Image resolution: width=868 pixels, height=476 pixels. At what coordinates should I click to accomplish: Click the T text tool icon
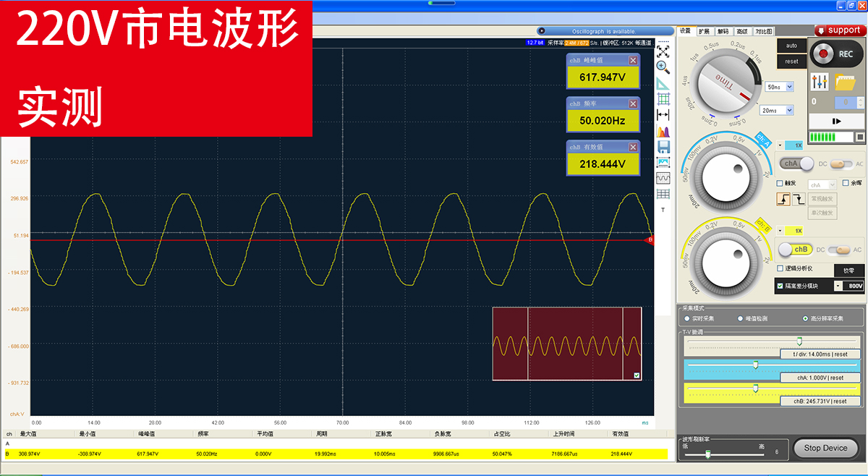(663, 210)
